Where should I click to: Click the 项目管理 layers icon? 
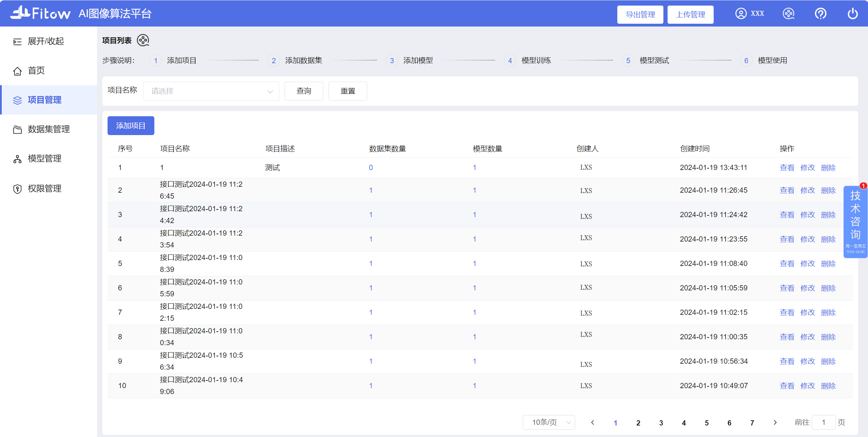(17, 100)
